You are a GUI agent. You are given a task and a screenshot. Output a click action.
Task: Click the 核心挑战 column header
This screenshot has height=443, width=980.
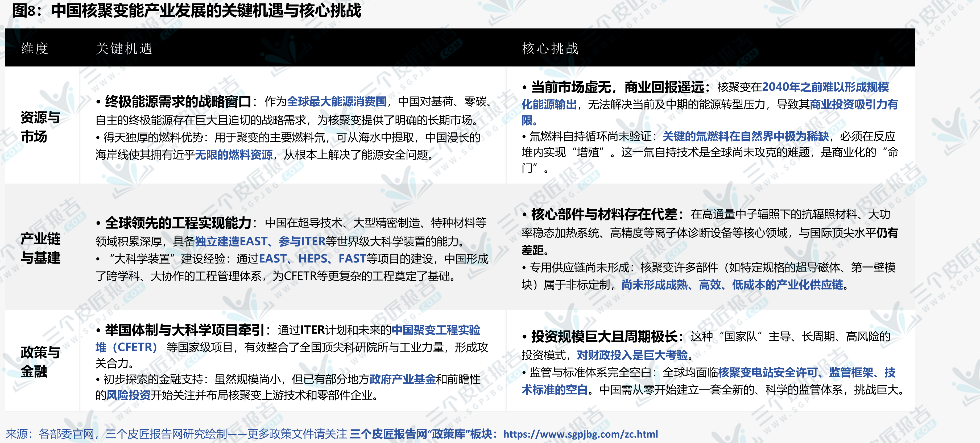tap(550, 49)
